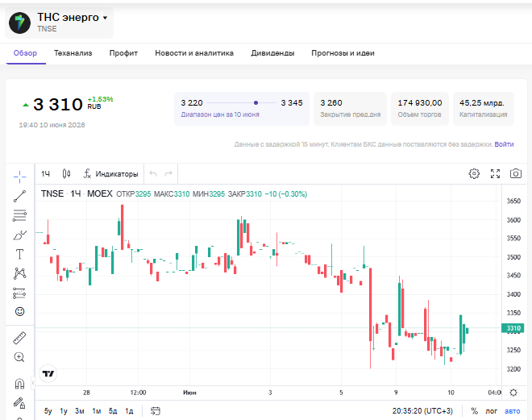The width and height of the screenshot is (532, 420).
Task: Switch chart to fullscreen mode
Action: [495, 173]
